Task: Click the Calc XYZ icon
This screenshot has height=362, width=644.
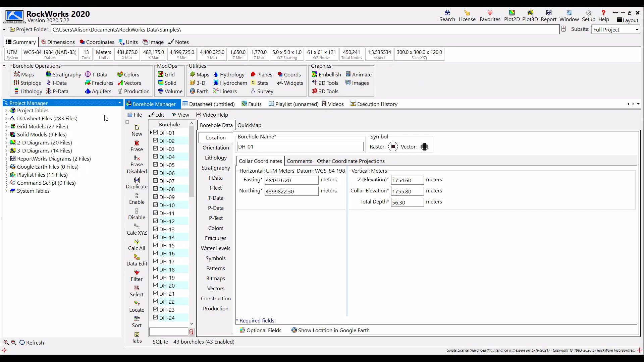Action: [x=137, y=230]
